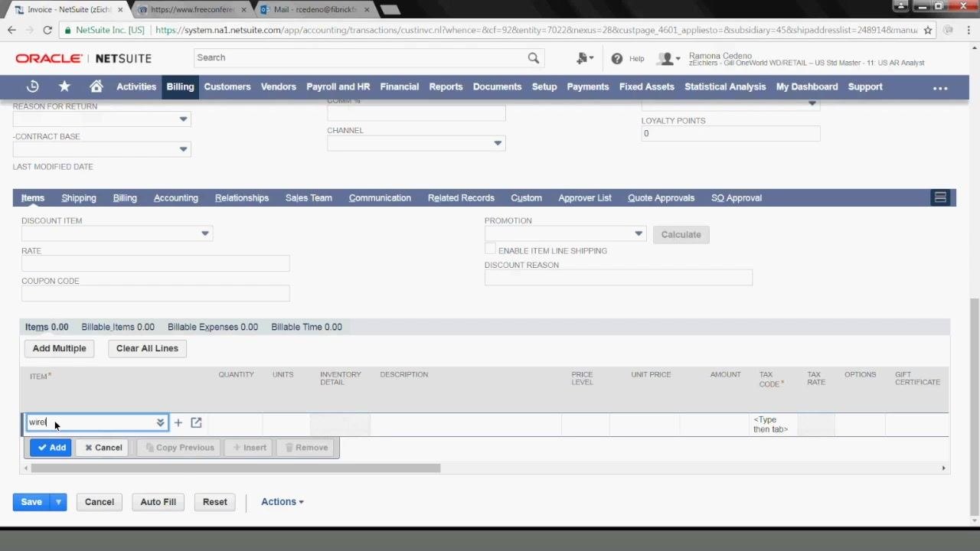
Task: Expand the Reason for Return dropdown
Action: (x=183, y=119)
